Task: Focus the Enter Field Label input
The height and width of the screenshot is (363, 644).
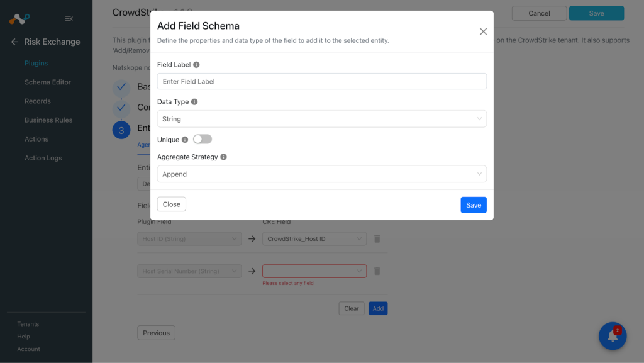Action: coord(321,81)
